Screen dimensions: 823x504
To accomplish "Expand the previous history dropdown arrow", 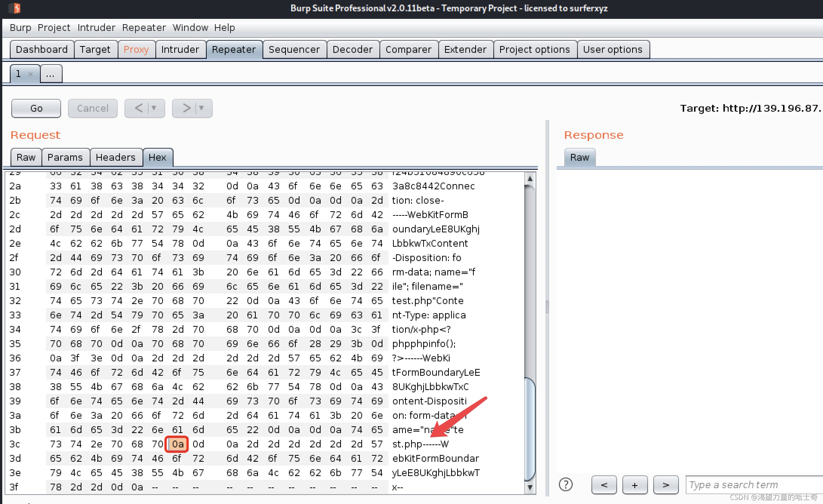I will coord(154,108).
